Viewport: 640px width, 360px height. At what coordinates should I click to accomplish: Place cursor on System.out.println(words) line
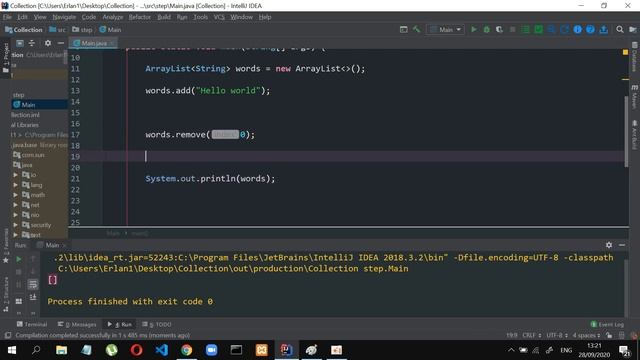point(210,179)
